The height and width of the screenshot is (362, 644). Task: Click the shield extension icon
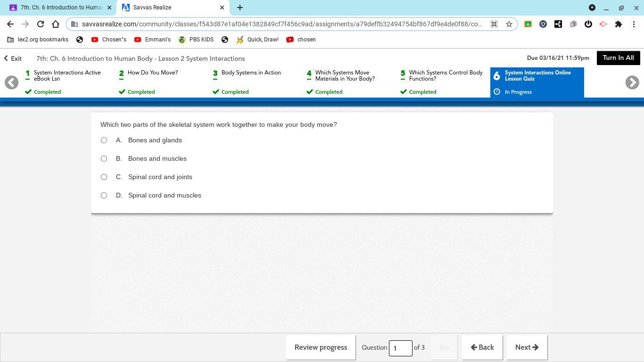coord(543,24)
